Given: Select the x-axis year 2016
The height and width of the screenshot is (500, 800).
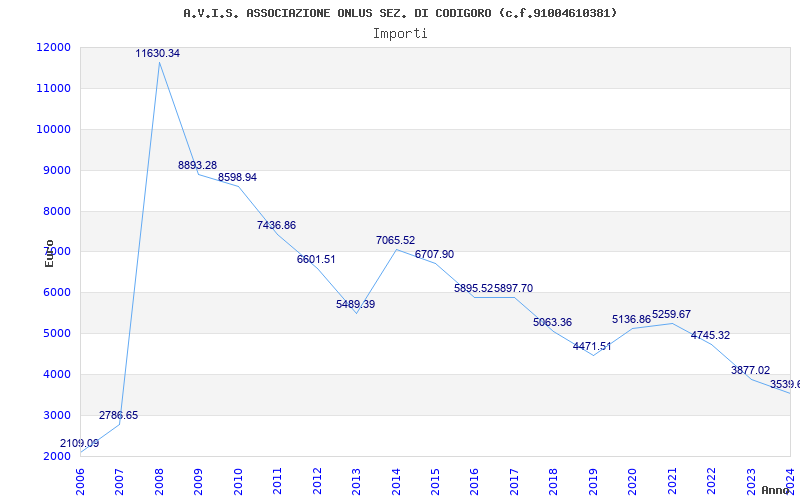Looking at the screenshot, I should 474,482.
